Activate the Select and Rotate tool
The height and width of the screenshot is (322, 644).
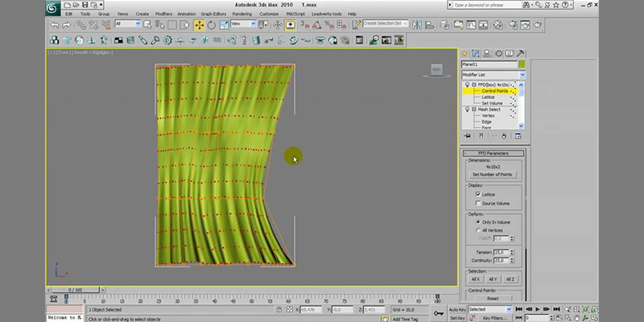click(x=212, y=25)
